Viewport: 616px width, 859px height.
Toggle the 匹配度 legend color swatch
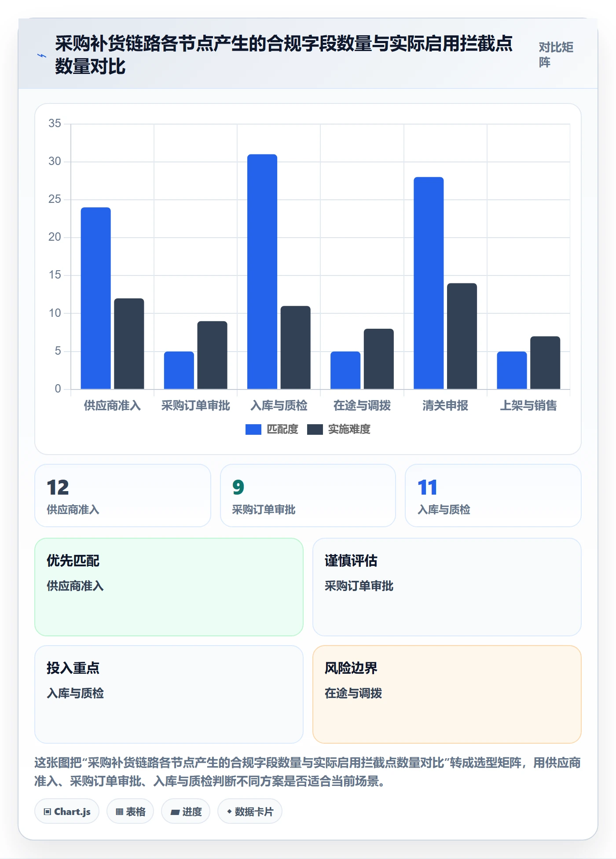(253, 429)
